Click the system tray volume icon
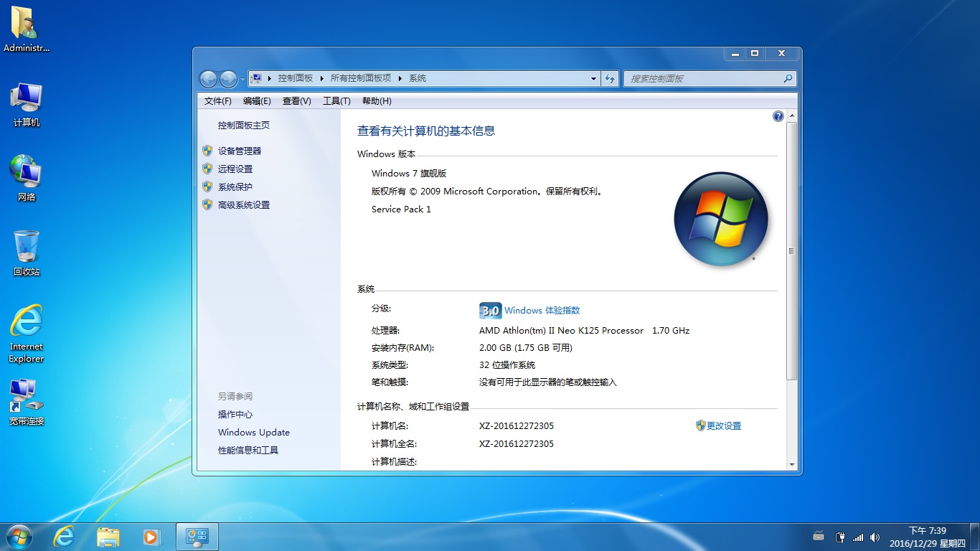Viewport: 980px width, 551px height. [x=875, y=537]
